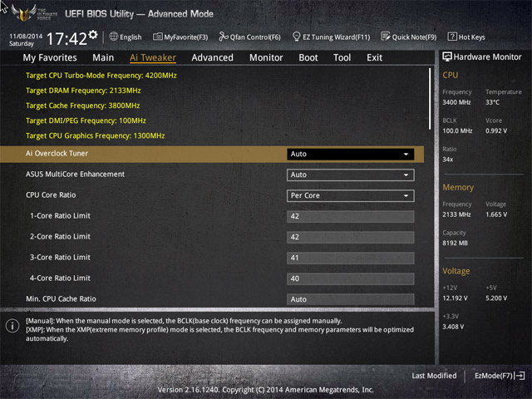Click Target DRAM Frequency: 2133MHz line
Screen dimensions: 532x399
tap(83, 91)
